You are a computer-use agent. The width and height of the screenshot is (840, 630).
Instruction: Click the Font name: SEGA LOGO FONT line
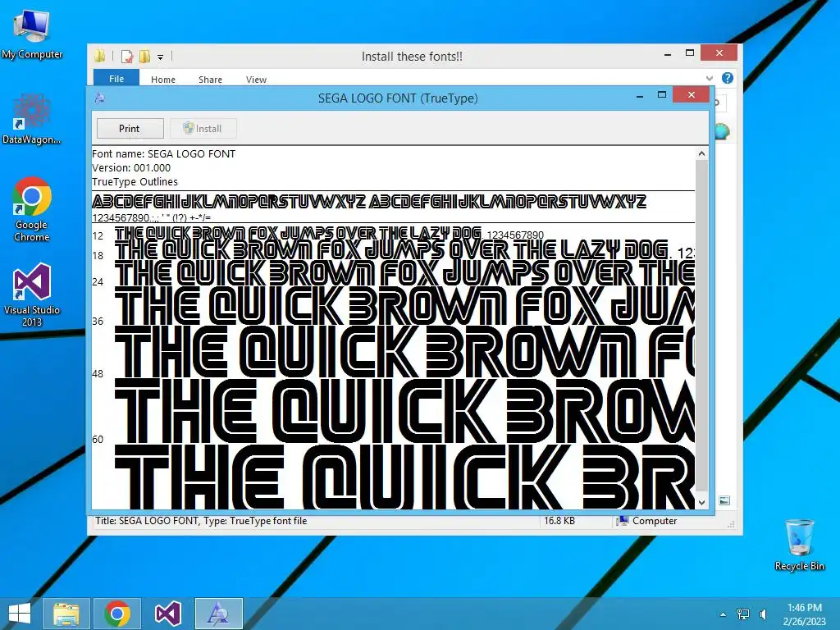point(164,153)
